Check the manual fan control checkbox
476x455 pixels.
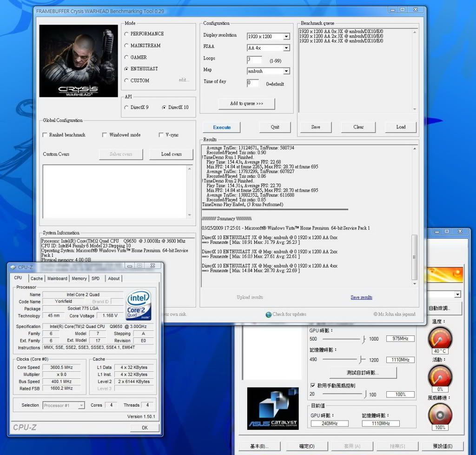313,385
